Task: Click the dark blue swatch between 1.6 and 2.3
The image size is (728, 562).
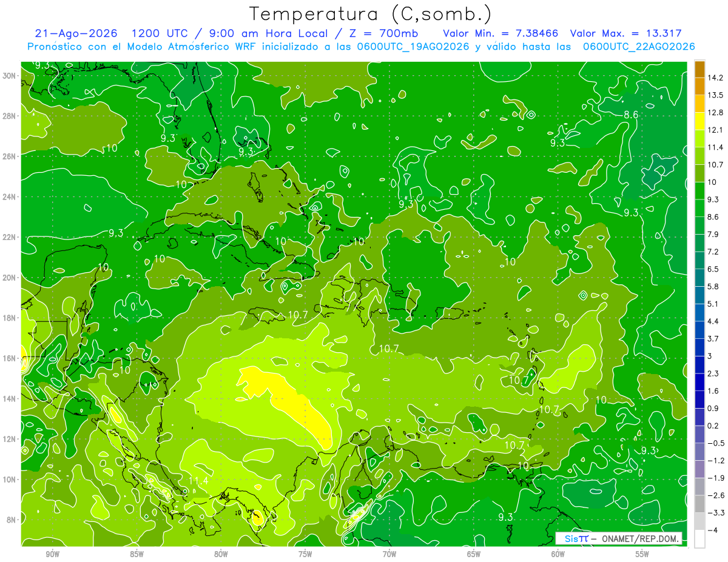Action: 699,382
